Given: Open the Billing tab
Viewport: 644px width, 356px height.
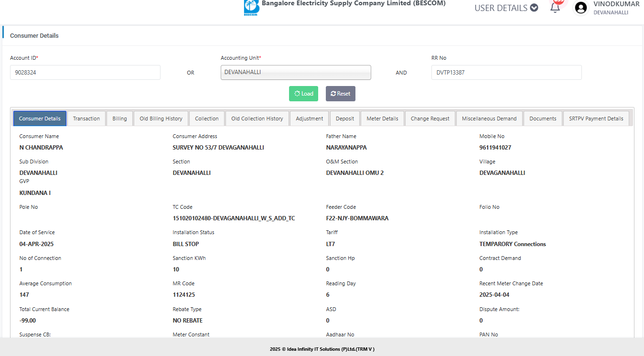Looking at the screenshot, I should click(x=119, y=119).
